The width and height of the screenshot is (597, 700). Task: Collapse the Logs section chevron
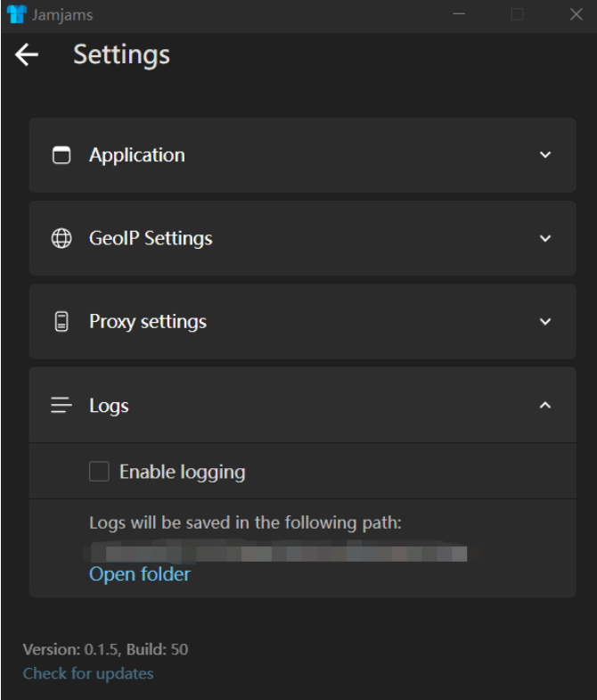click(x=545, y=406)
